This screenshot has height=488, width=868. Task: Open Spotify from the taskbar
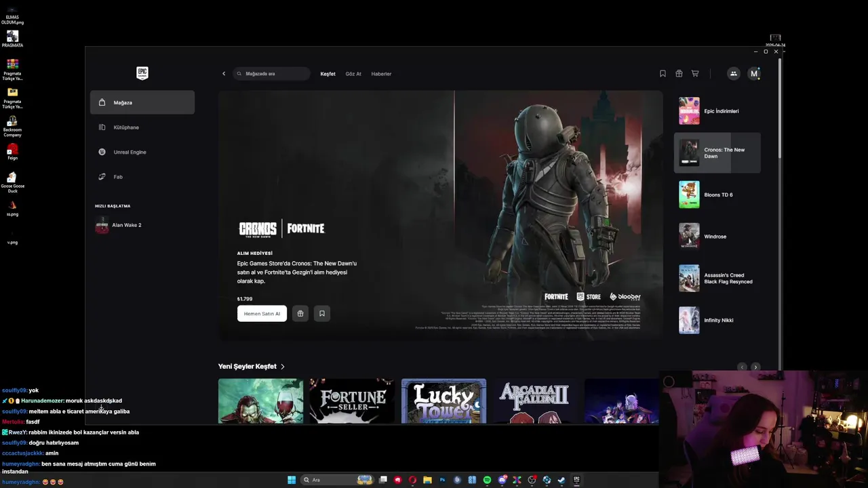tap(487, 480)
